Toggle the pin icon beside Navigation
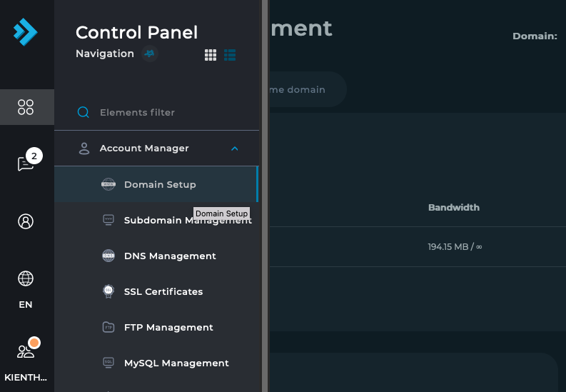 [x=149, y=54]
